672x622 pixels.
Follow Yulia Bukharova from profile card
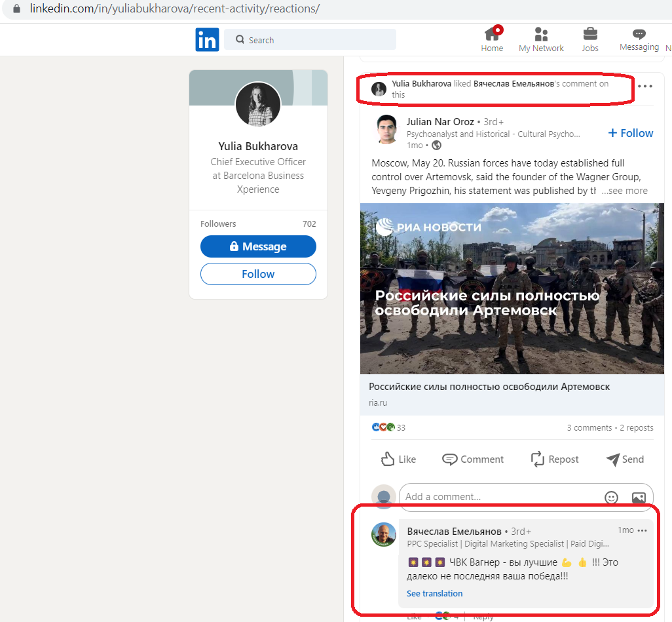click(258, 274)
